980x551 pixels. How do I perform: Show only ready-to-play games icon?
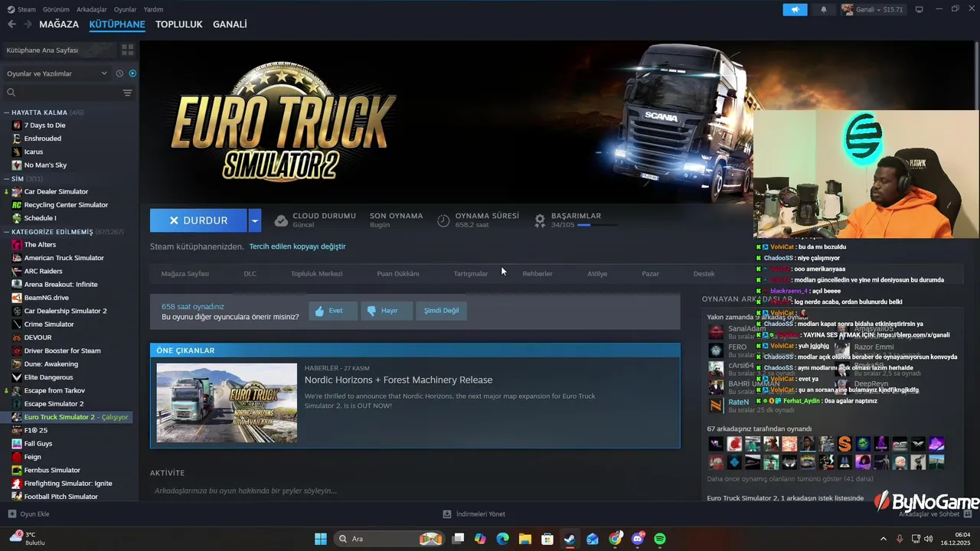click(132, 73)
